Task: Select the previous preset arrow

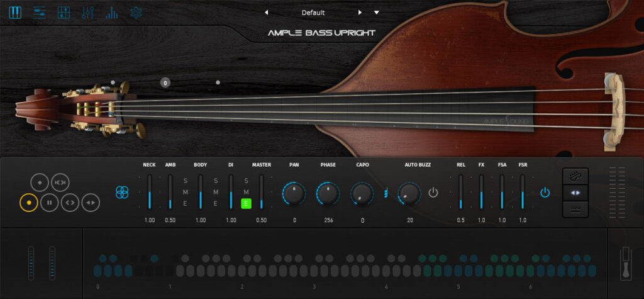Action: (x=266, y=13)
